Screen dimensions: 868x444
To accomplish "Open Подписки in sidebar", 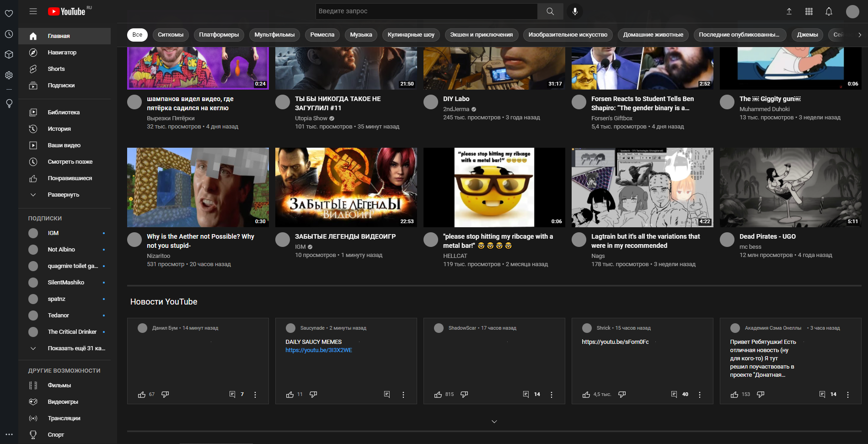I will point(64,86).
